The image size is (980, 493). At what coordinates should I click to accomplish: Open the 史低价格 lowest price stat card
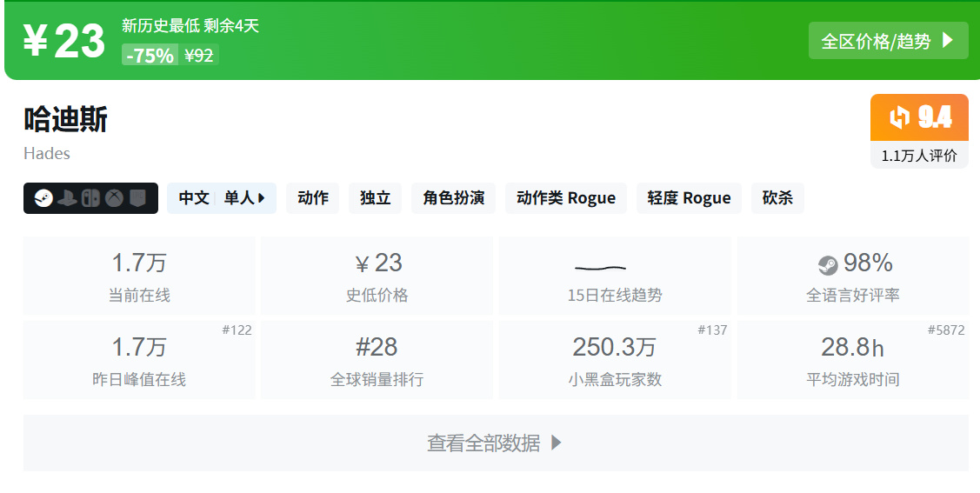[x=377, y=276]
